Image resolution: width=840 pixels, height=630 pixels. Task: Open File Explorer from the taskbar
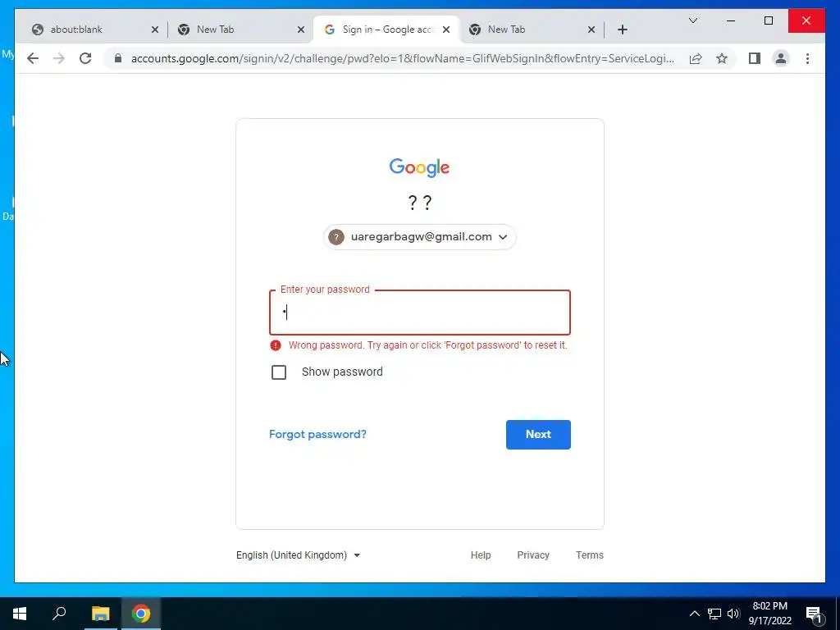(100, 614)
